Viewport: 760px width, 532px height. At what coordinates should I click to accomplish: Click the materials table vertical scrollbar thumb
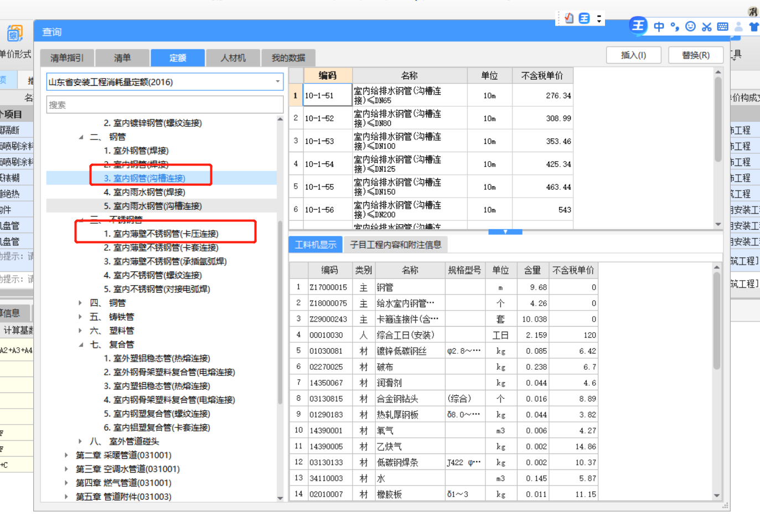(x=717, y=321)
